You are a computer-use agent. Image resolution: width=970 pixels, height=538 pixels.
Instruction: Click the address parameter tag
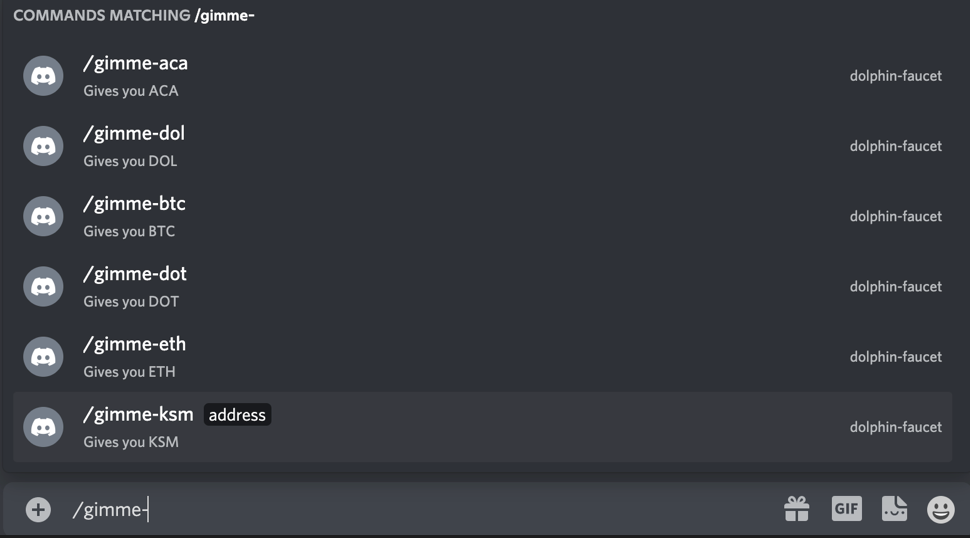pos(237,415)
